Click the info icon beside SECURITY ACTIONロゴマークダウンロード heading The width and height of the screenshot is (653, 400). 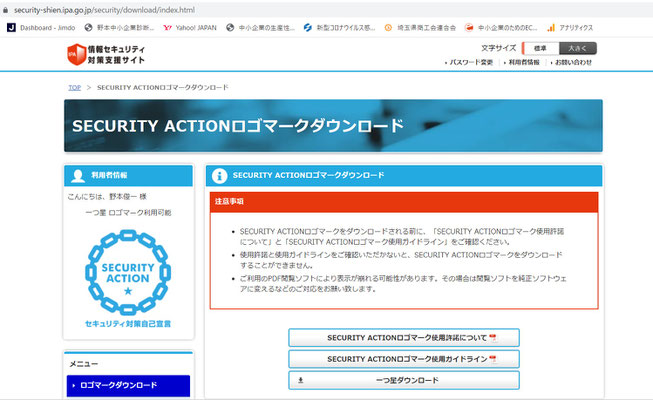click(219, 175)
